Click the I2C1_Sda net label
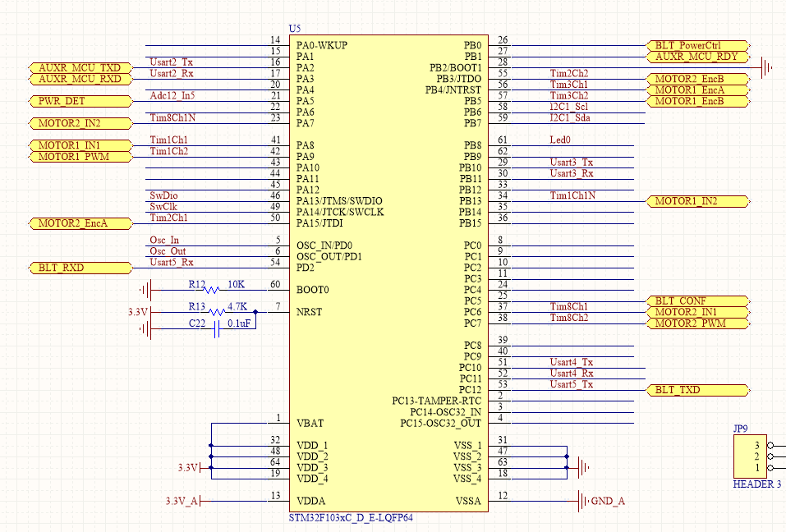Screen dimensions: 786x532 [570, 117]
